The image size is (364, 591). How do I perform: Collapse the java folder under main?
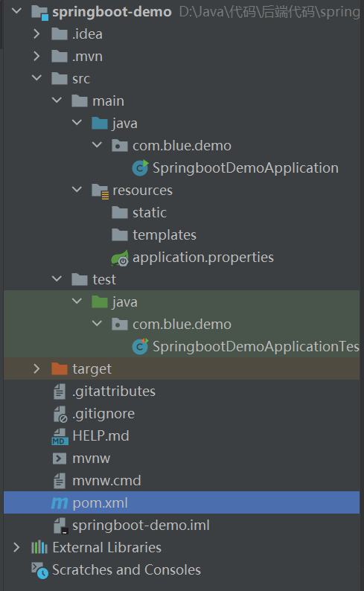point(77,123)
